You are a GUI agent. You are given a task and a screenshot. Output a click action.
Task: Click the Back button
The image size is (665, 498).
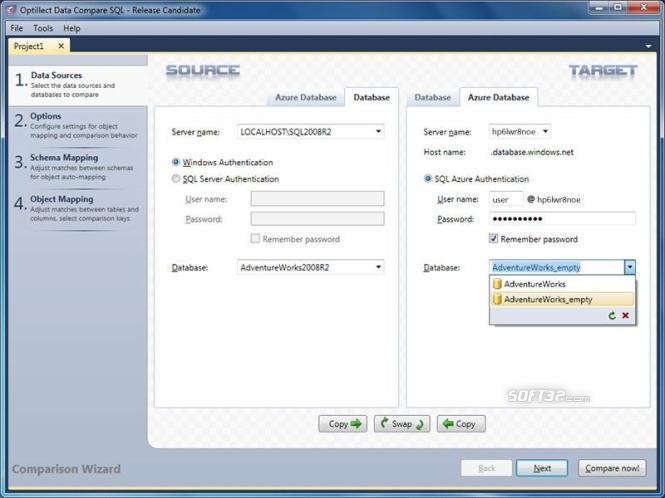point(486,468)
